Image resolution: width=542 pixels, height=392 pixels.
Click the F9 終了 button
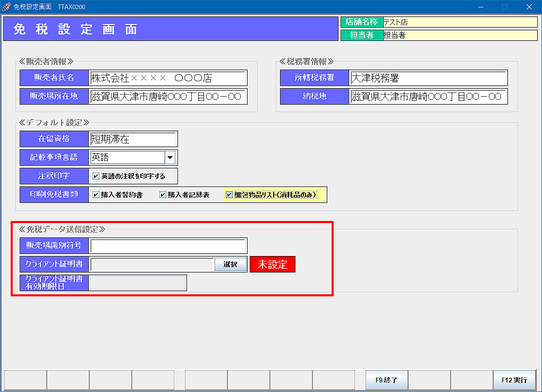[387, 380]
